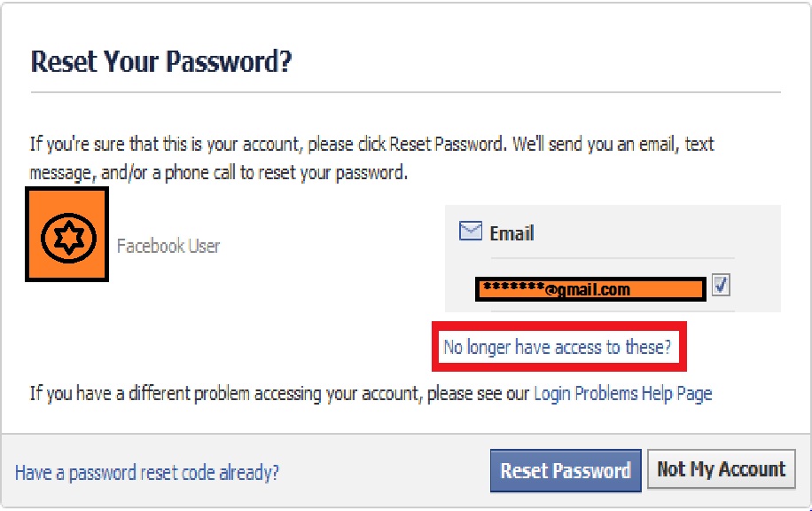Click the orange star profile picture
Screen dimensions: 812x511
tap(66, 236)
